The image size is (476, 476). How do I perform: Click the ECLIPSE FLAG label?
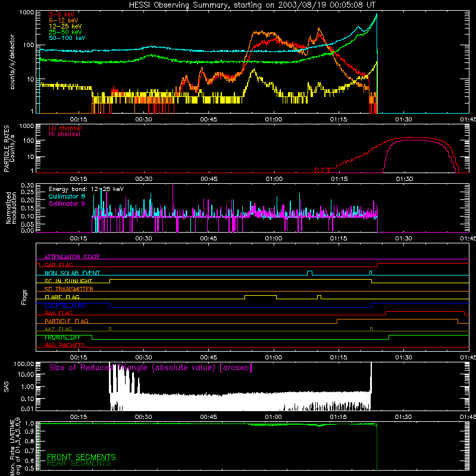pyautogui.click(x=65, y=305)
